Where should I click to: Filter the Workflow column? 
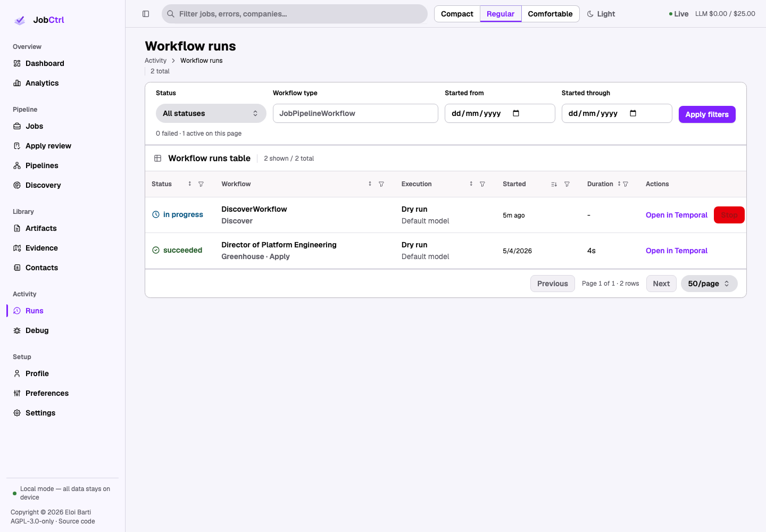click(x=381, y=184)
